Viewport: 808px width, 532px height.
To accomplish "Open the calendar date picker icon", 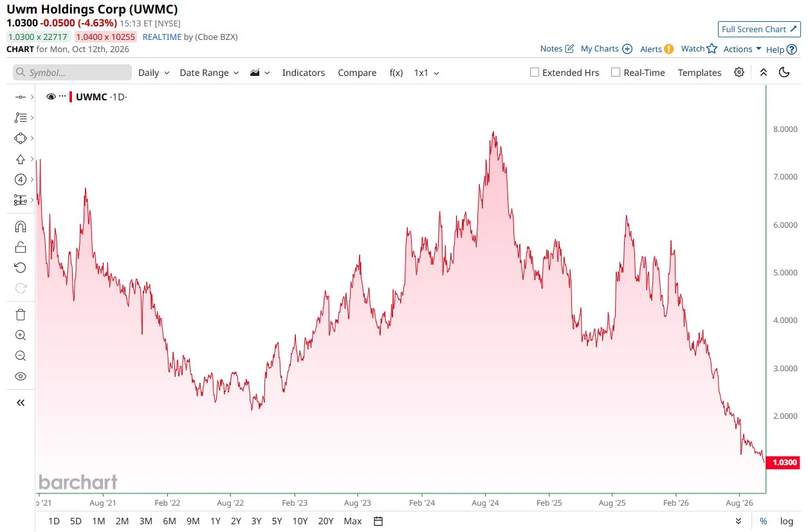I will pyautogui.click(x=378, y=521).
